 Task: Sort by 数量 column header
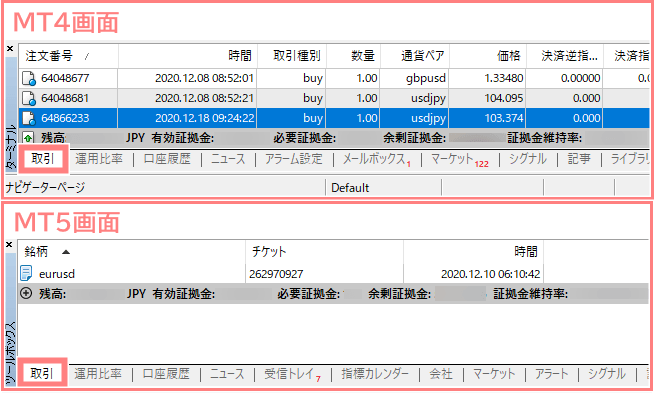pos(353,56)
